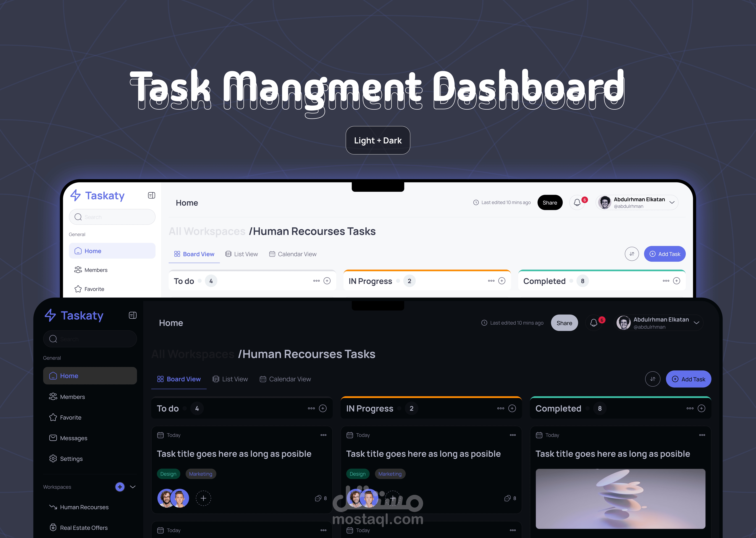756x538 pixels.
Task: Open Real Estate Offers workspace
Action: pyautogui.click(x=90, y=528)
